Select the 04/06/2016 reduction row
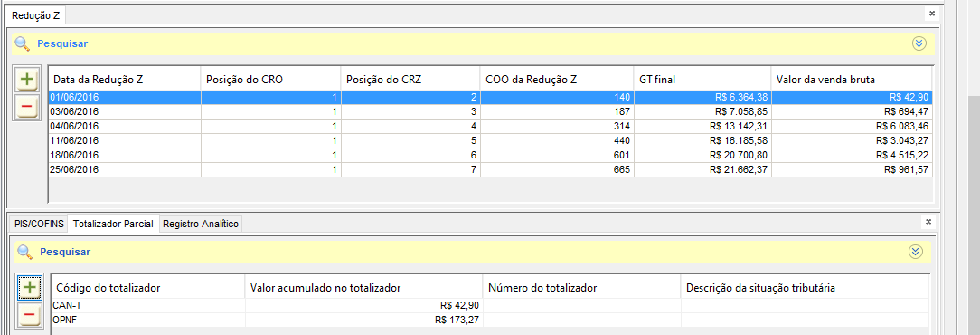 pos(491,127)
